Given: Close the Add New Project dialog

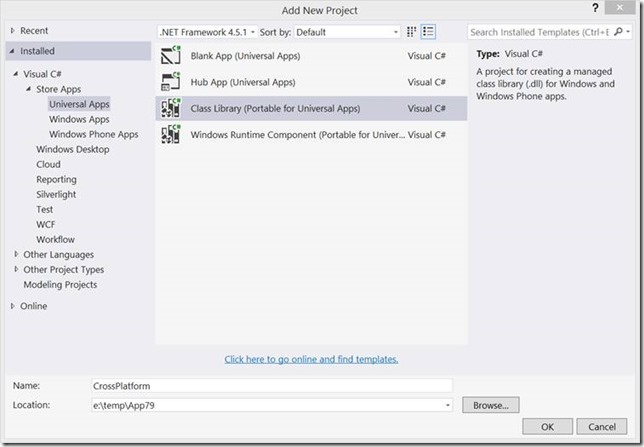Looking at the screenshot, I should pos(620,7).
